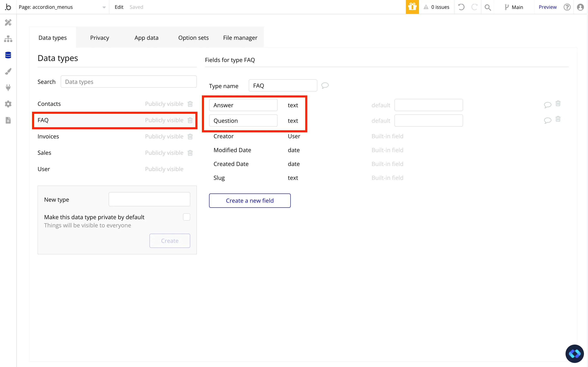This screenshot has width=588, height=367.
Task: Open the Plugins plug icon in sidebar
Action: tap(8, 88)
